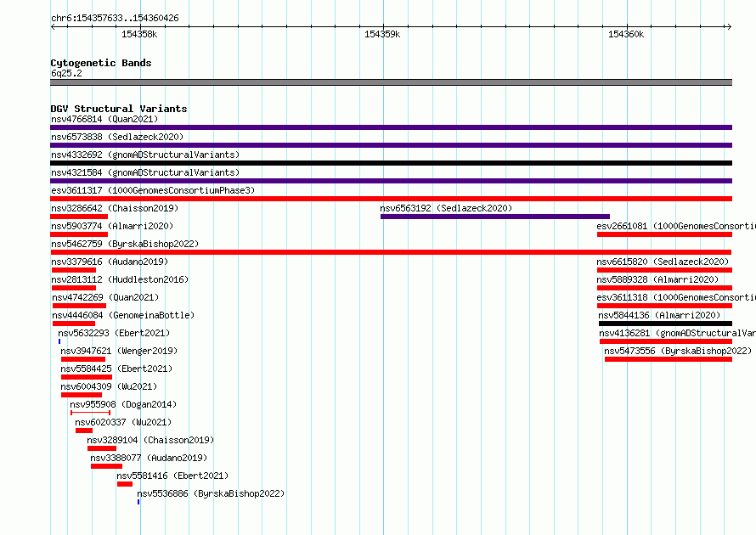Click the 154360k ruler label
Image resolution: width=756 pixels, height=535 pixels.
626,34
